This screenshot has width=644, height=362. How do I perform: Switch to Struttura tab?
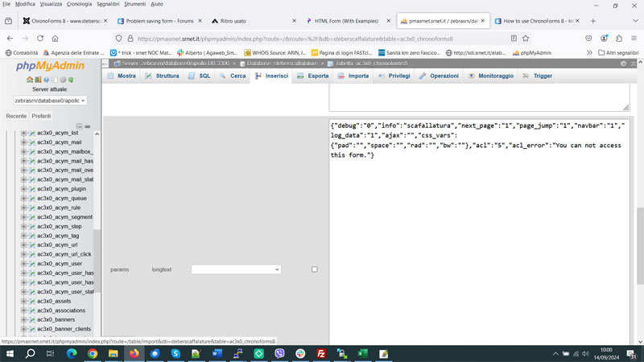[162, 76]
